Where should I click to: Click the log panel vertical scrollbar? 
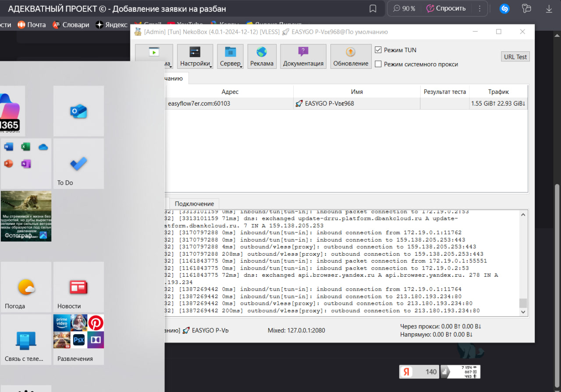(522, 263)
